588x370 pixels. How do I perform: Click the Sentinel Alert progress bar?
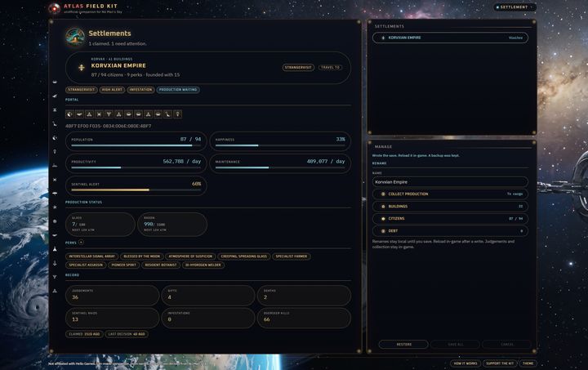pyautogui.click(x=136, y=190)
